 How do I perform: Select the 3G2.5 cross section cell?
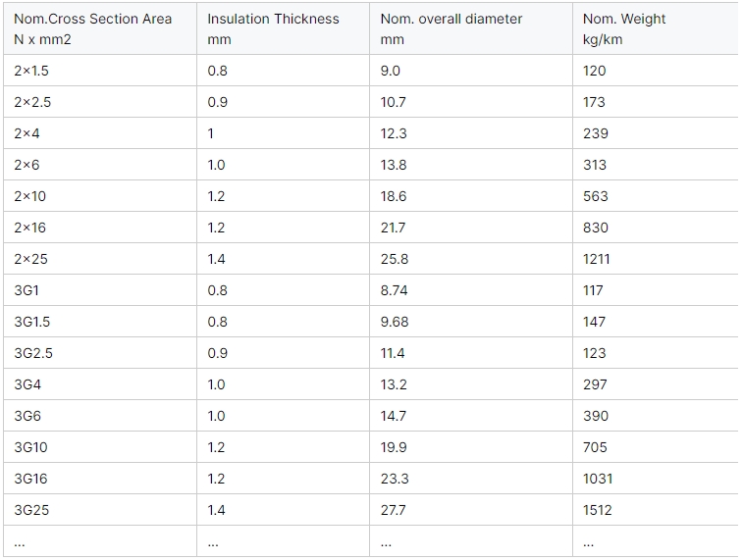pos(100,353)
